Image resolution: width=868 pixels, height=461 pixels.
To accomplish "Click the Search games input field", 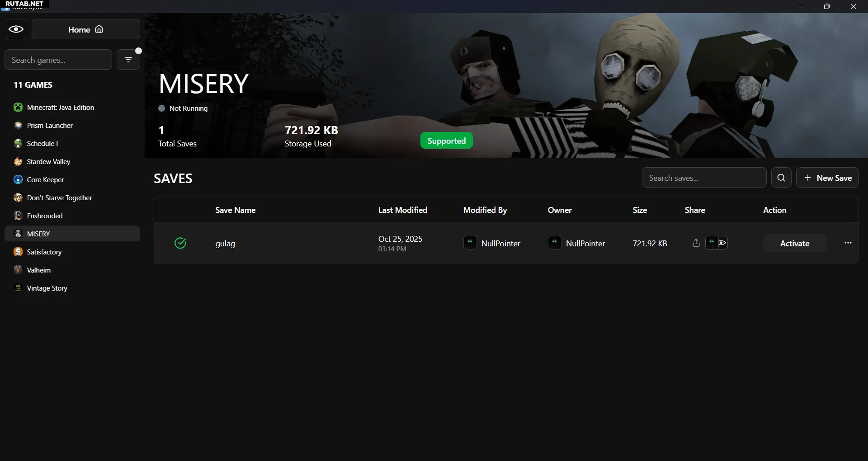I will pos(58,60).
